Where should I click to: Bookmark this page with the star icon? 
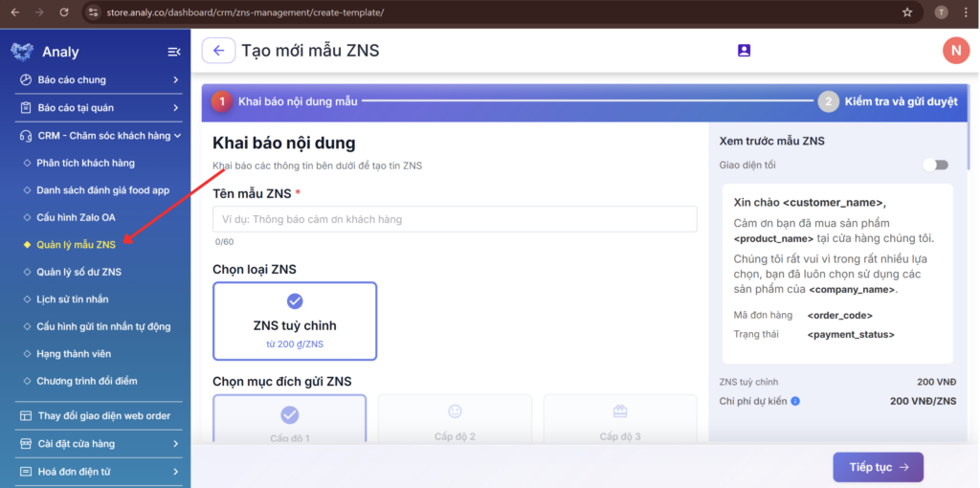point(906,12)
